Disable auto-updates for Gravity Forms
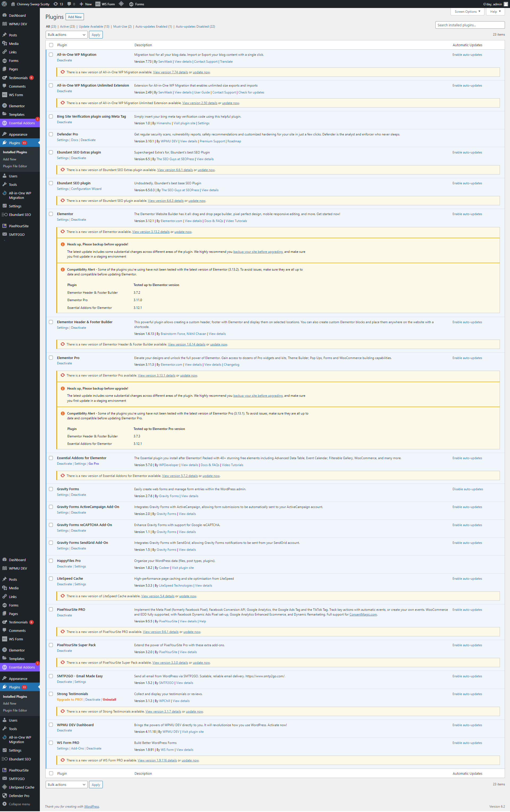 coord(467,489)
